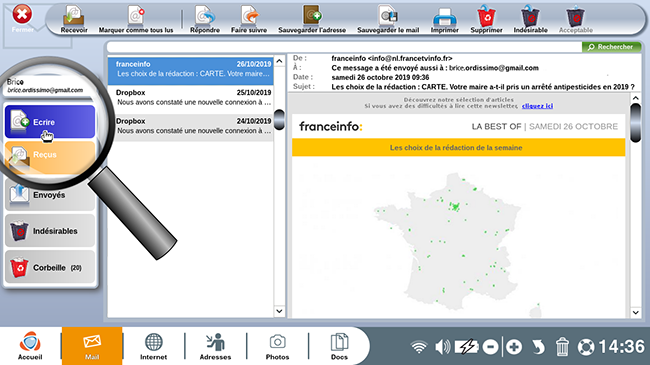The image size is (650, 365).
Task: Open the Indésirables folder in sidebar
Action: (50, 231)
